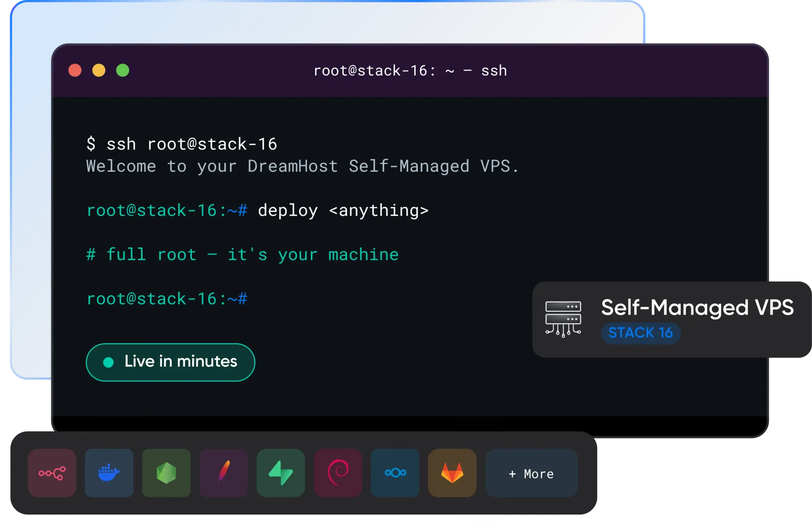Open the Nextcloud icon

pyautogui.click(x=395, y=473)
